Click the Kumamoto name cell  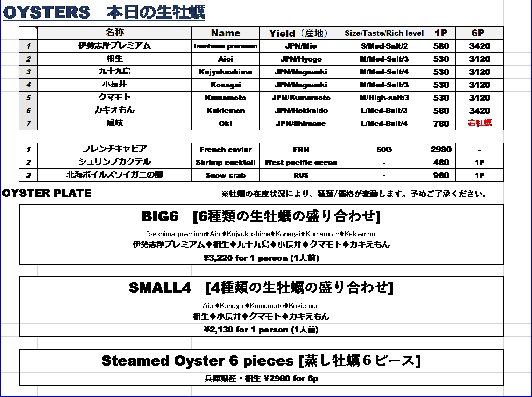point(226,98)
